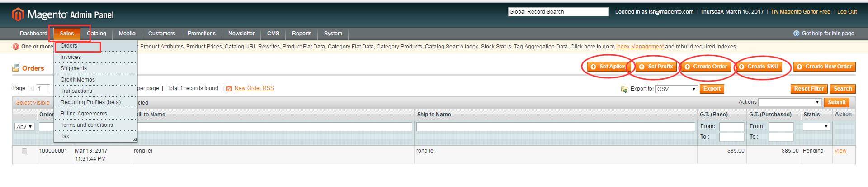Click the Get help question mark icon
Viewport: 868px width, 187px height.
click(796, 34)
